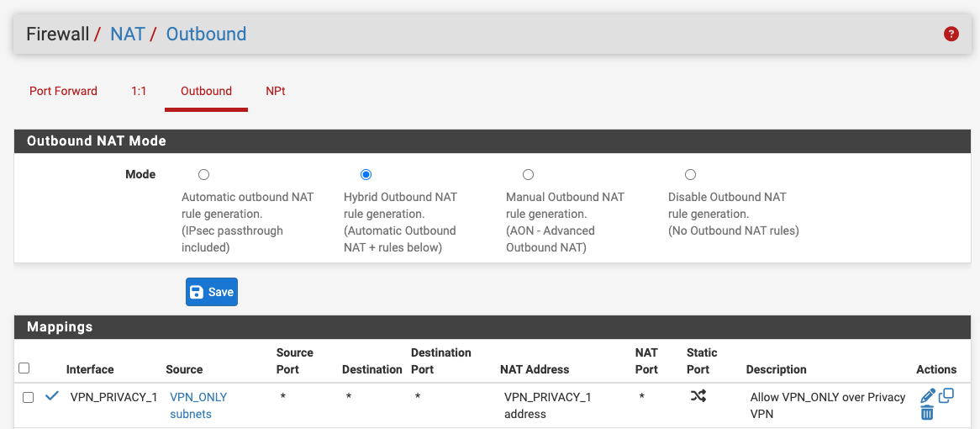Image resolution: width=980 pixels, height=429 pixels.
Task: Open the 1:1 NAT tab
Action: [x=139, y=92]
